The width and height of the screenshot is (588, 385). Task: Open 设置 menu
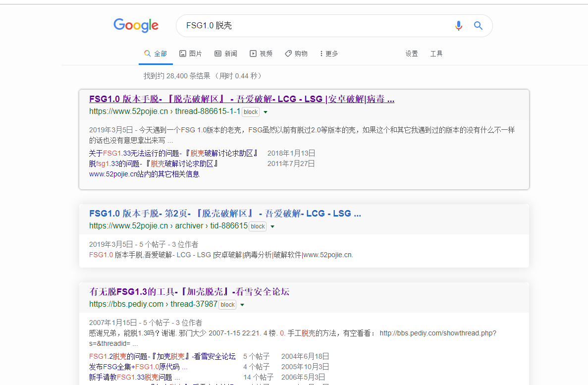click(x=411, y=54)
